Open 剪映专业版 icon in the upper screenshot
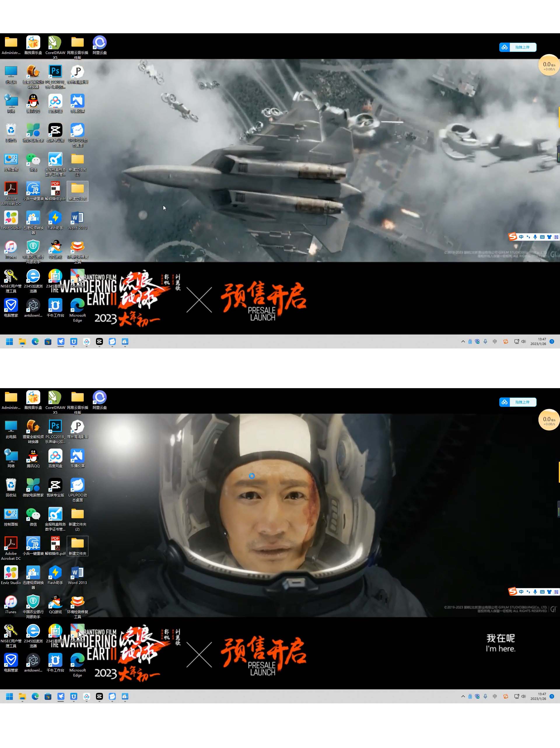Image resolution: width=560 pixels, height=748 pixels. 55,132
